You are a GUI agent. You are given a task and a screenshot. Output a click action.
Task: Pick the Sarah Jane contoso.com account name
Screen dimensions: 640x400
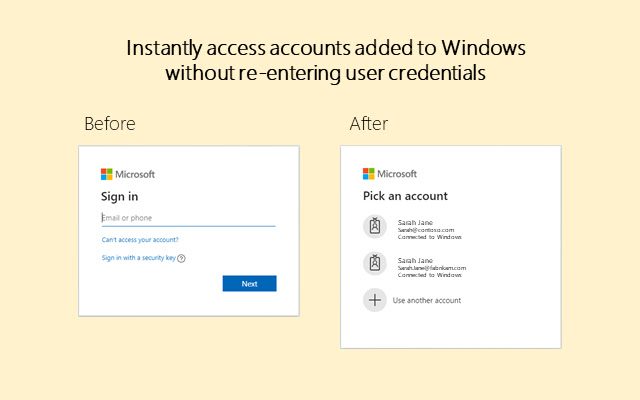point(415,222)
